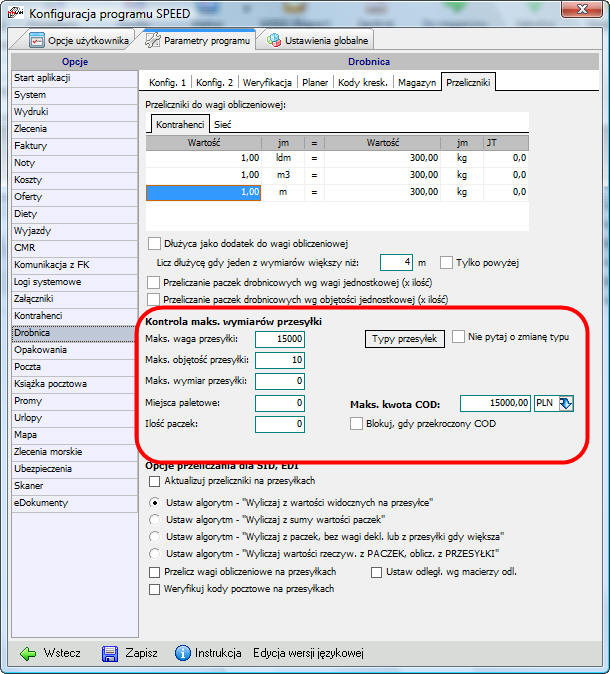The height and width of the screenshot is (674, 610).
Task: Select Wydruki in options list
Action: coord(75,112)
